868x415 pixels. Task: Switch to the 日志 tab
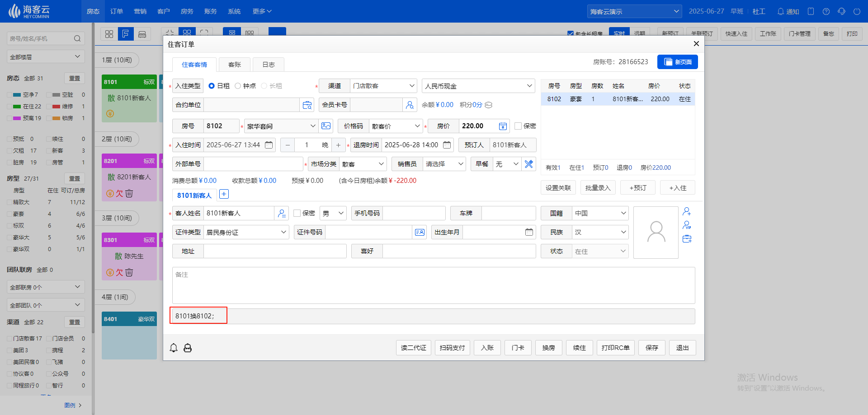point(269,65)
